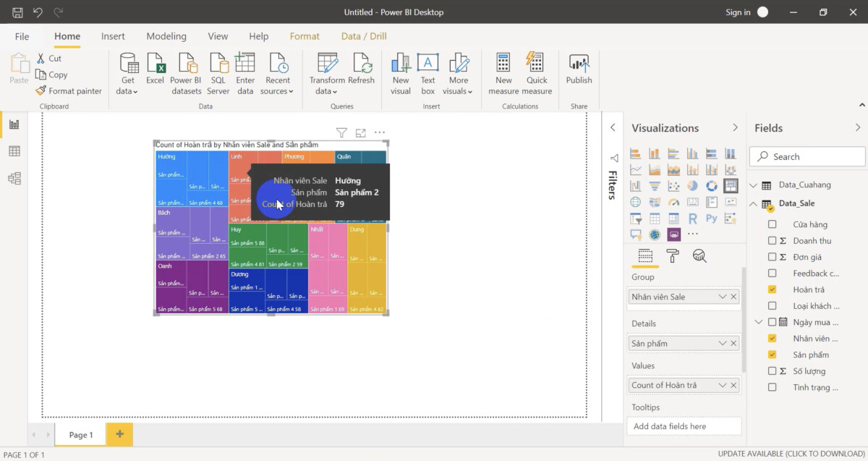Open the Nhân viên Sale group dropdown

click(x=723, y=296)
